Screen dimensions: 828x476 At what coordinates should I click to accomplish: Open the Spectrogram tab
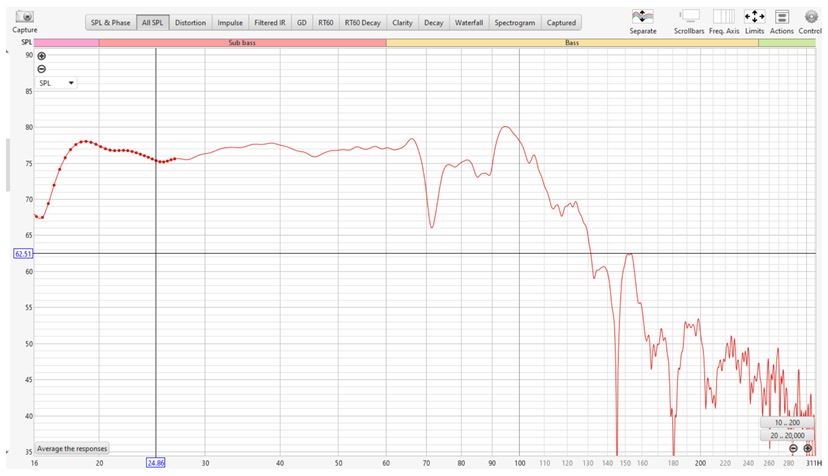[x=515, y=22]
